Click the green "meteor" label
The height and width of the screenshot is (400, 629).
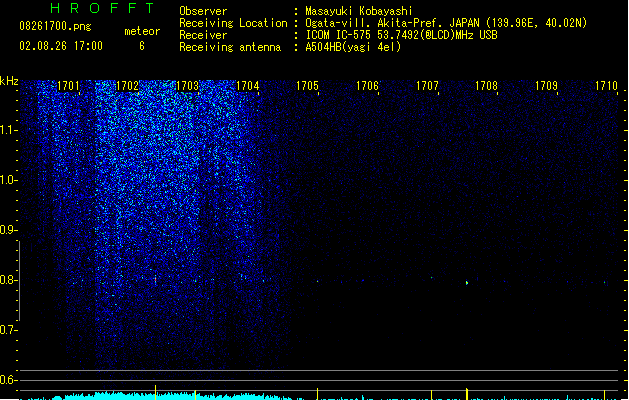[x=142, y=31]
